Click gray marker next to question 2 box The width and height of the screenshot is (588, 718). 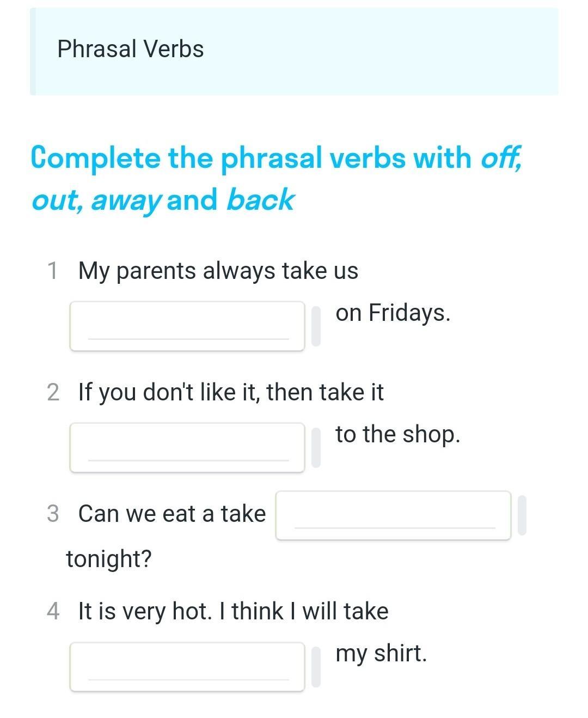pos(316,447)
